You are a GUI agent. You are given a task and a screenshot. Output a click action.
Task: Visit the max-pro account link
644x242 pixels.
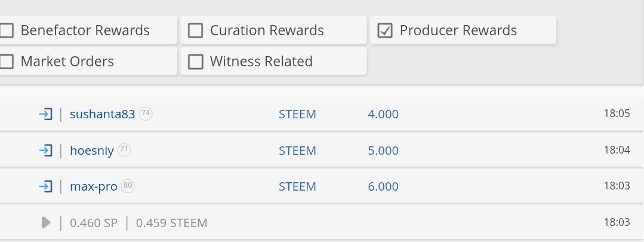click(x=94, y=186)
